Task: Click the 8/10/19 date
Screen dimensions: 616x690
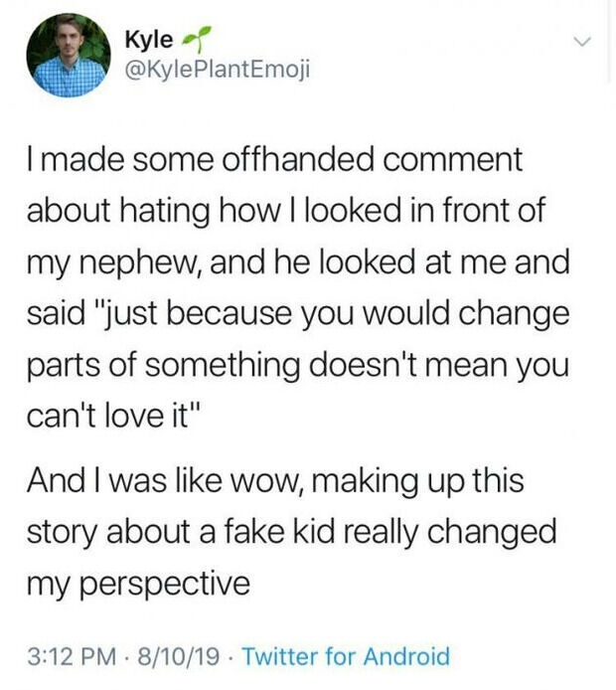Action: [179, 656]
